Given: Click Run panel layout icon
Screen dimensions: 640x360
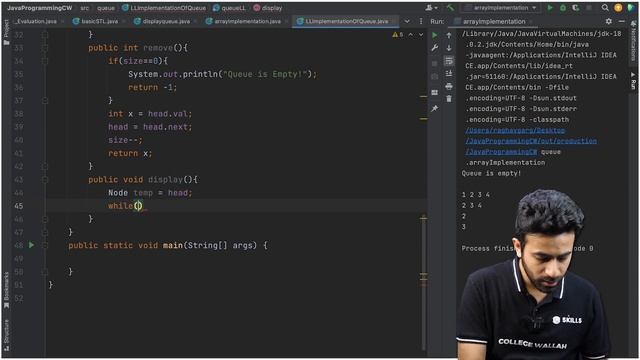Looking at the screenshot, I should tap(435, 93).
